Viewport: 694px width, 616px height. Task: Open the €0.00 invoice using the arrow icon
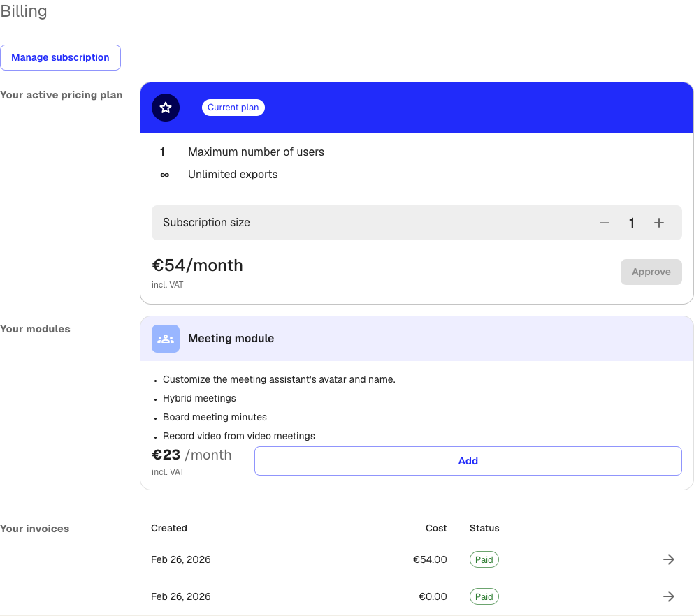pyautogui.click(x=668, y=596)
